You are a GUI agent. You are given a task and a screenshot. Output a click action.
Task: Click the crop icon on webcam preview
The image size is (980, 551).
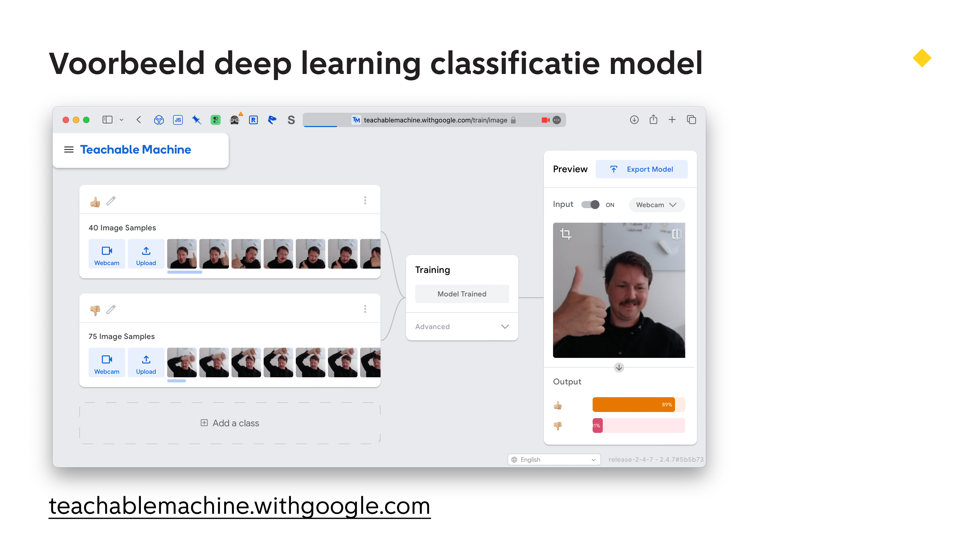point(566,233)
